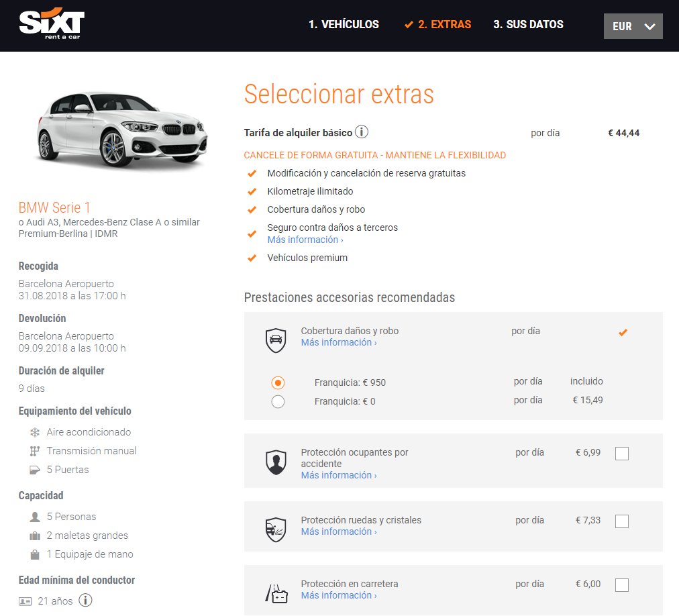The width and height of the screenshot is (679, 616).
Task: Click the person icon beside 5 Personas
Action: tap(35, 517)
